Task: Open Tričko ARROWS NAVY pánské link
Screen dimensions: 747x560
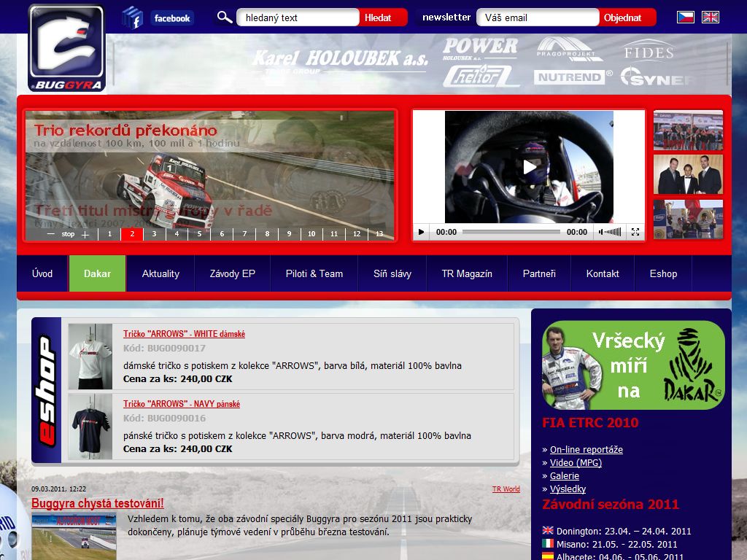Action: [x=182, y=404]
